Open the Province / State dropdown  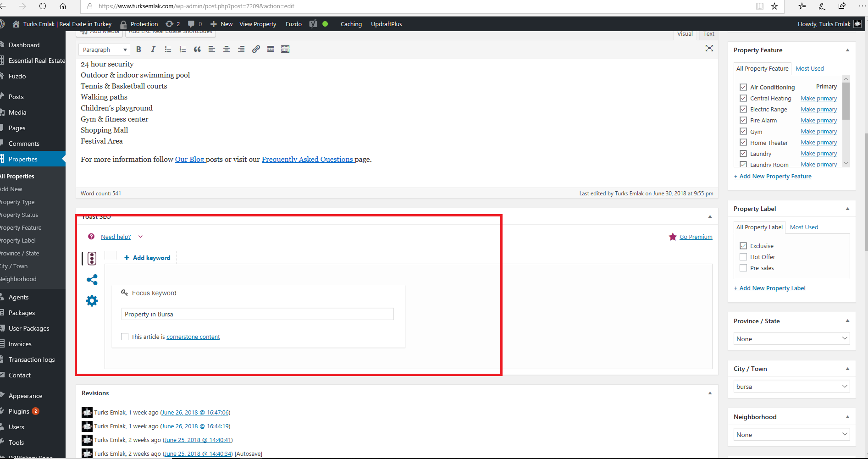coord(791,338)
